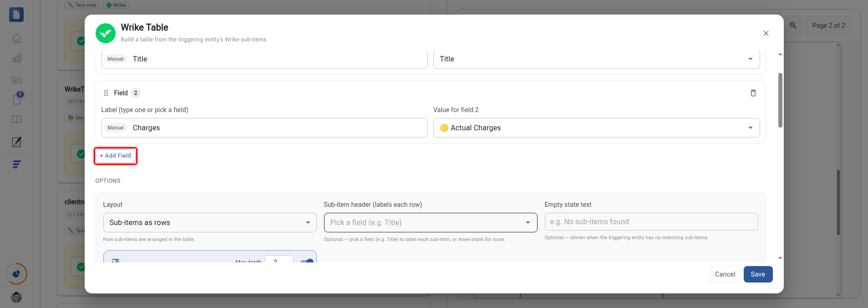Click the 'Empty state text' label
The width and height of the screenshot is (868, 308).
(568, 205)
